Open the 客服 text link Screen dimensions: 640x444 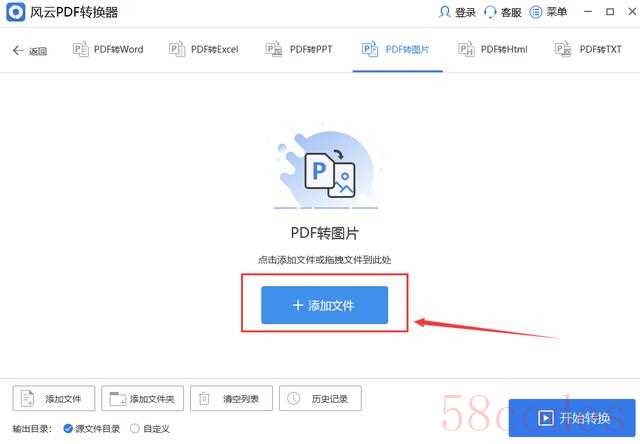[x=511, y=12]
